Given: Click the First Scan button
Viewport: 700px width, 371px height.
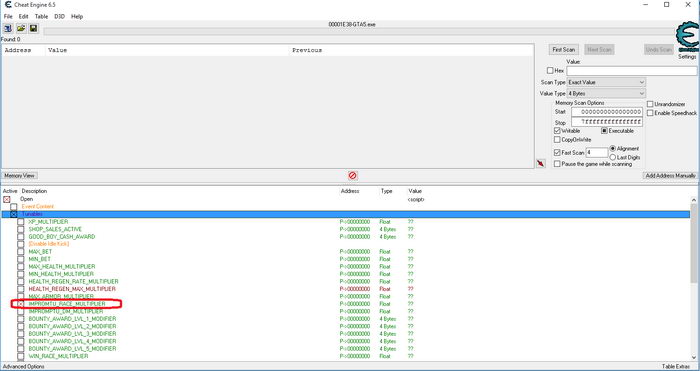Looking at the screenshot, I should (x=563, y=50).
